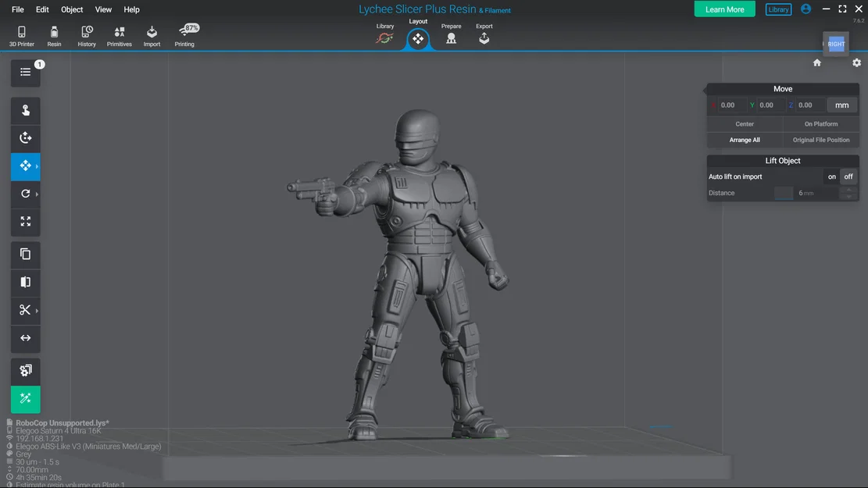
Task: Click the 192.168.1.231 IP address text
Action: click(x=39, y=438)
